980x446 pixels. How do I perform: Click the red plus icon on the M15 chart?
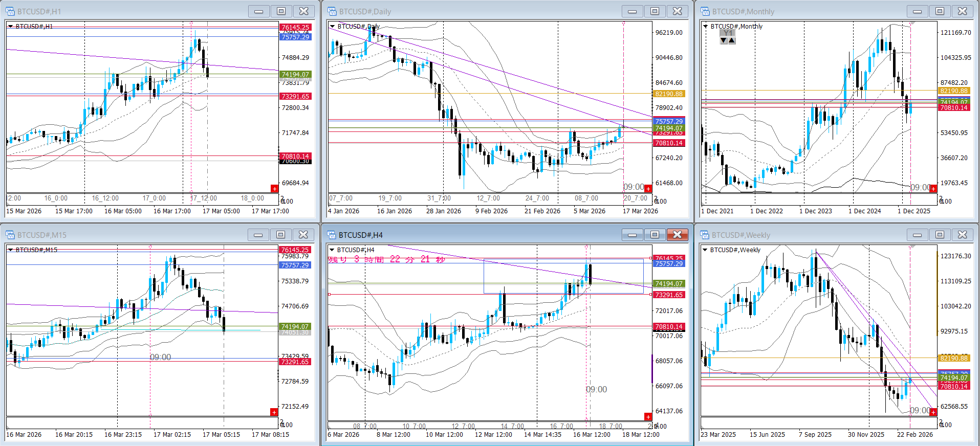click(x=274, y=412)
